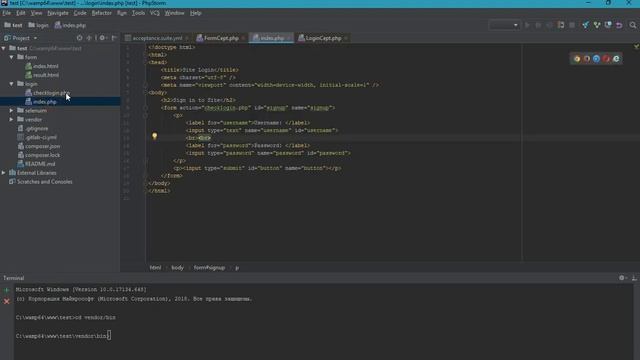Image resolution: width=640 pixels, height=360 pixels.
Task: Open the Edit menu
Action: pos(20,13)
